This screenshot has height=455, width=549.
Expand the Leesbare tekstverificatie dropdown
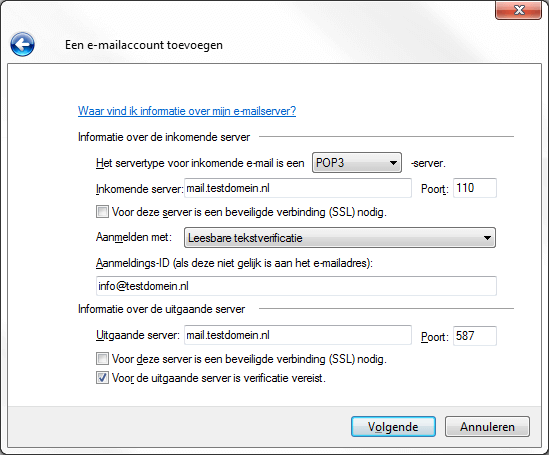(340, 238)
